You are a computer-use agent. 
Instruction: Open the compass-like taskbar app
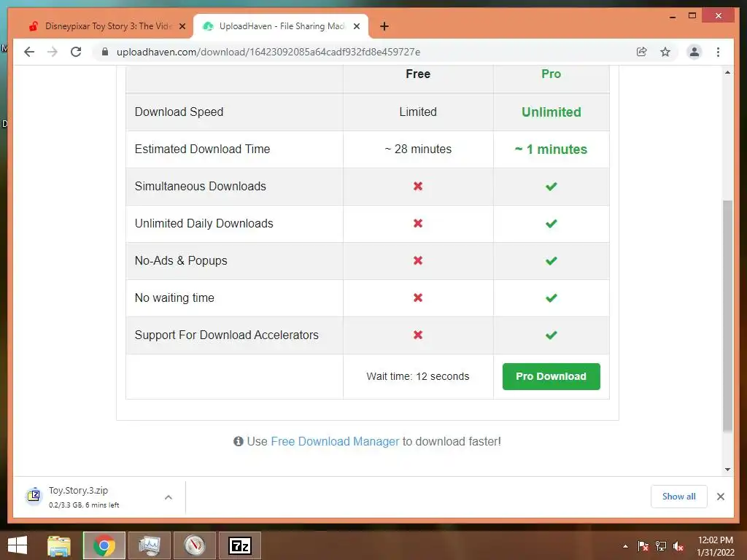pyautogui.click(x=195, y=545)
